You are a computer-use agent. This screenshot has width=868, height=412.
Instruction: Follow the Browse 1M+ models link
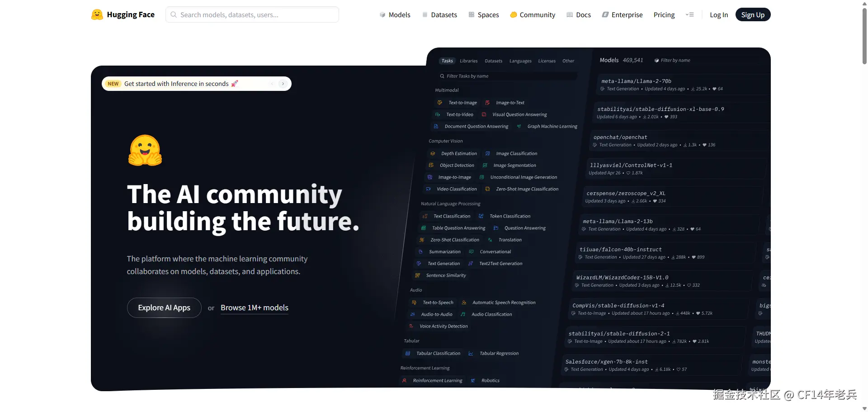[x=255, y=308]
